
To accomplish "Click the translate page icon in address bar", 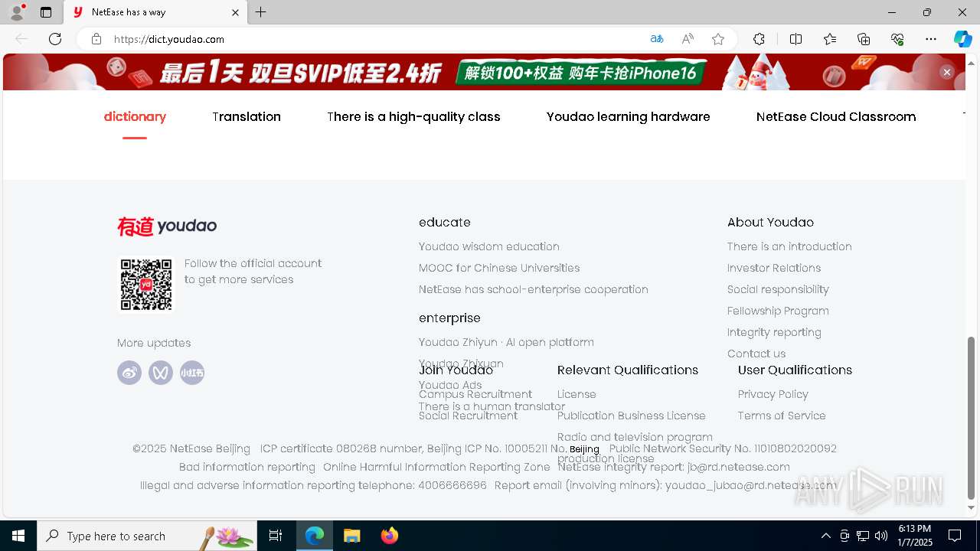I will (657, 39).
